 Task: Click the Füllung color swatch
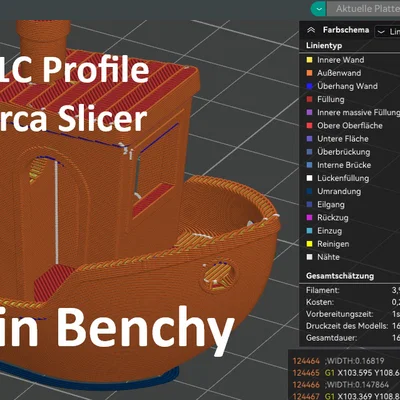pyautogui.click(x=309, y=99)
